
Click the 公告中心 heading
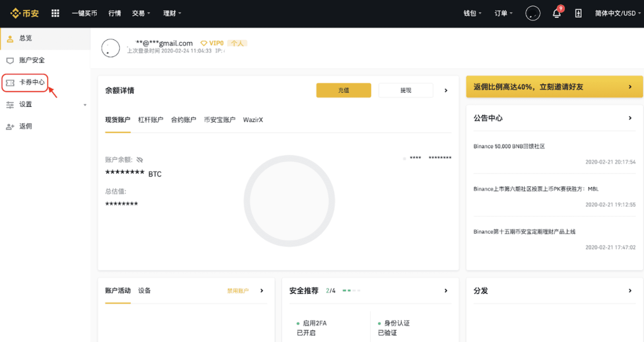tap(488, 118)
